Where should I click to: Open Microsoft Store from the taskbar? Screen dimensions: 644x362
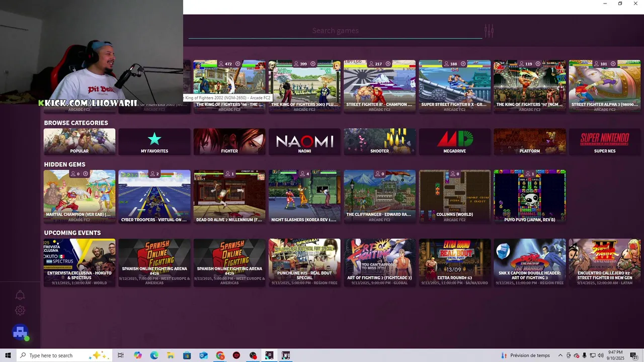click(187, 355)
